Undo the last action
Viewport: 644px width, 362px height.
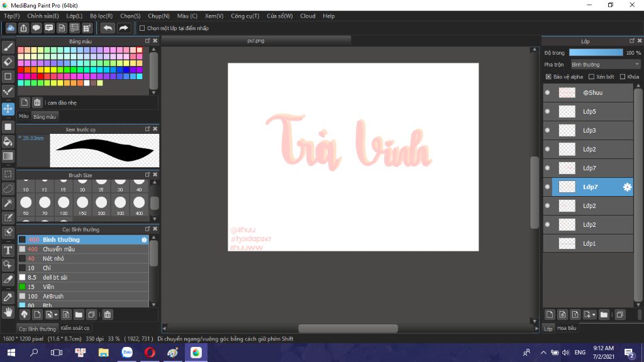tap(108, 28)
